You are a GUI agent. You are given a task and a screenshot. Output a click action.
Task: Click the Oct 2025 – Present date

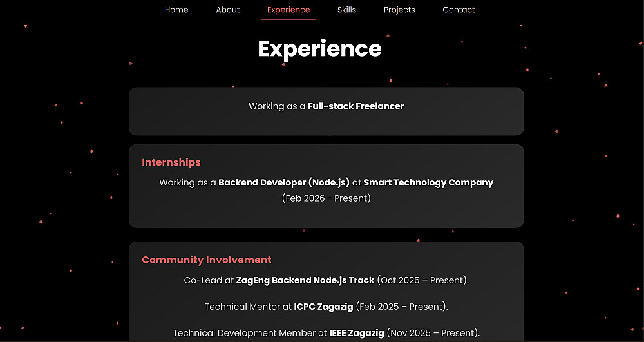(422, 280)
